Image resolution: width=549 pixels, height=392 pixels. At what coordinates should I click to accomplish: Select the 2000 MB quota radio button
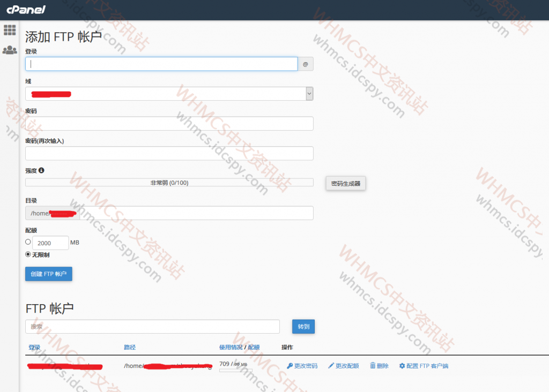(28, 242)
